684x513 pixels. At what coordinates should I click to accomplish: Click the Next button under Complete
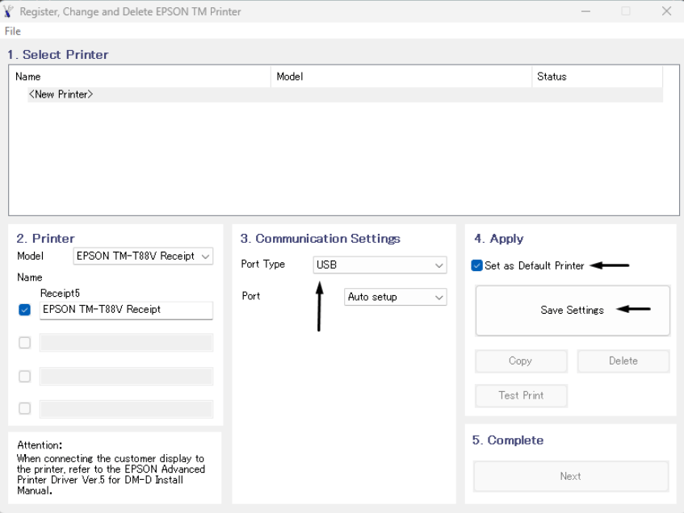570,477
